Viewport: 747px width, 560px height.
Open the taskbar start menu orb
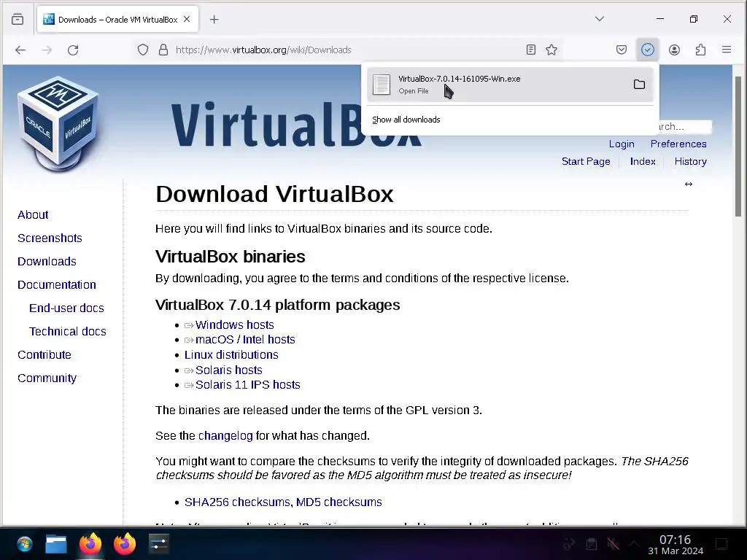[x=24, y=544]
